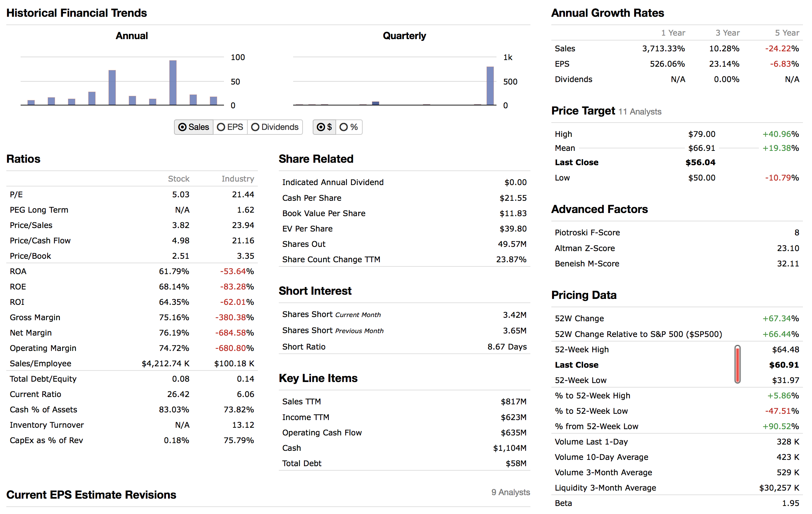Viewport: 812px width, 514px height.
Task: Click the Current EPS Estimate Revisions heading
Action: point(91,495)
